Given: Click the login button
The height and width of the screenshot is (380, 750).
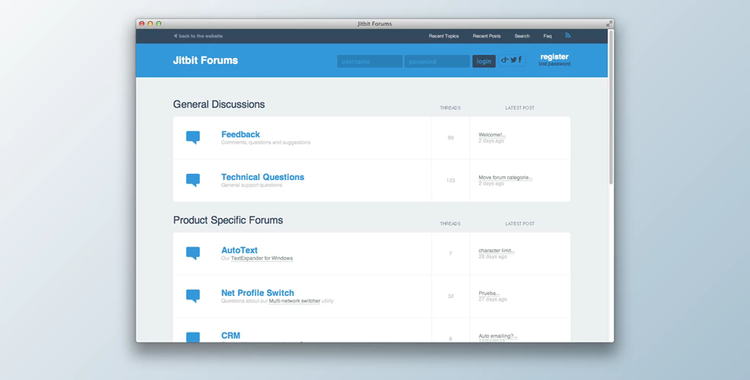Looking at the screenshot, I should point(484,61).
